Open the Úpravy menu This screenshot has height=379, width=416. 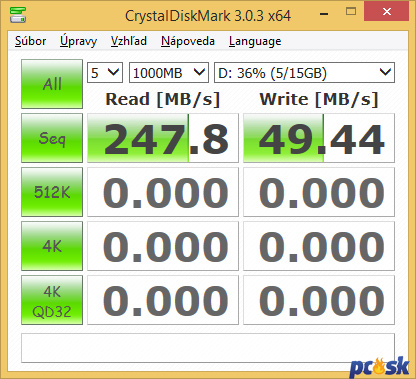click(x=78, y=41)
